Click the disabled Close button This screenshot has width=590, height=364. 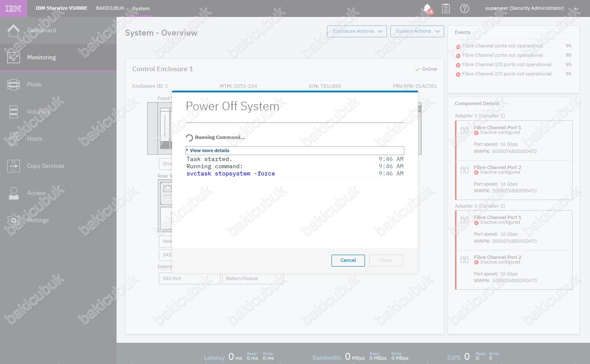(386, 260)
